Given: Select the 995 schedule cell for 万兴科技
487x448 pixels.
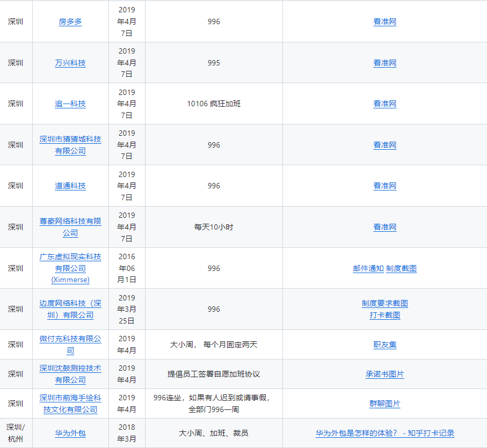Looking at the screenshot, I should (x=214, y=63).
